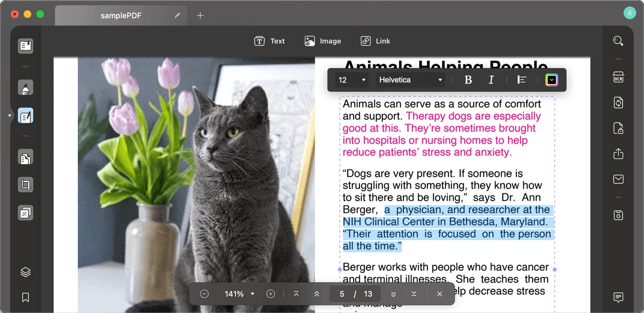Open the Share options
The height and width of the screenshot is (313, 644).
click(618, 154)
